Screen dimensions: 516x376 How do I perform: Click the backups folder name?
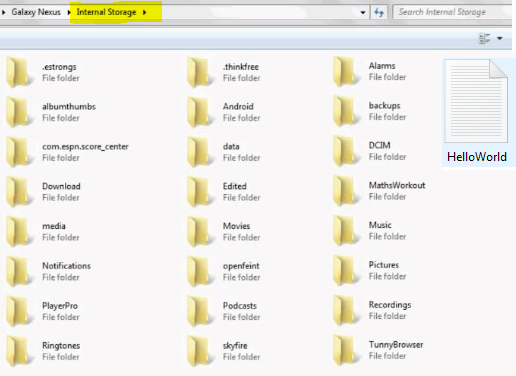pos(385,106)
